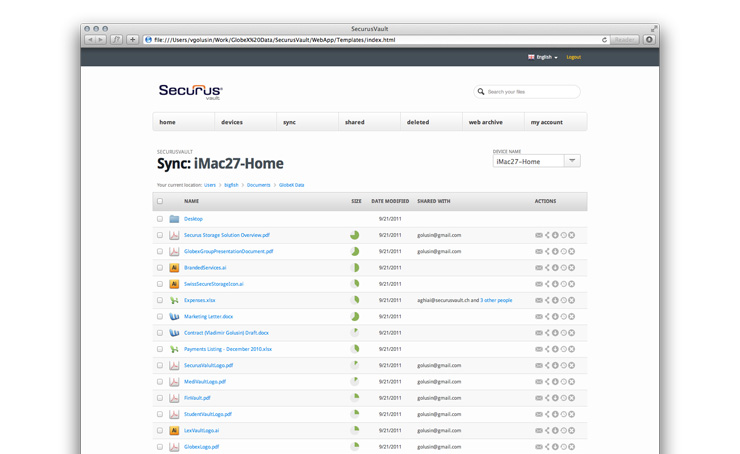Download StudentVaultLogo.pdf
Image resolution: width=740 pixels, height=454 pixels.
(x=555, y=414)
